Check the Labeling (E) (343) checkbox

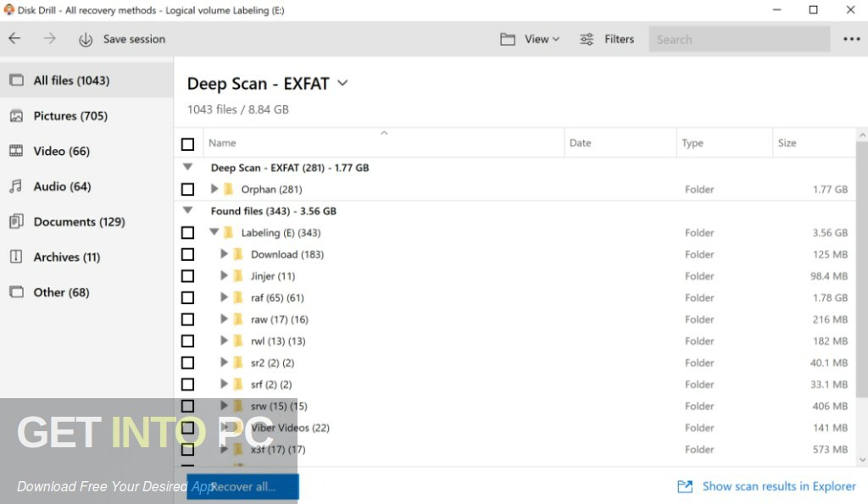tap(187, 232)
